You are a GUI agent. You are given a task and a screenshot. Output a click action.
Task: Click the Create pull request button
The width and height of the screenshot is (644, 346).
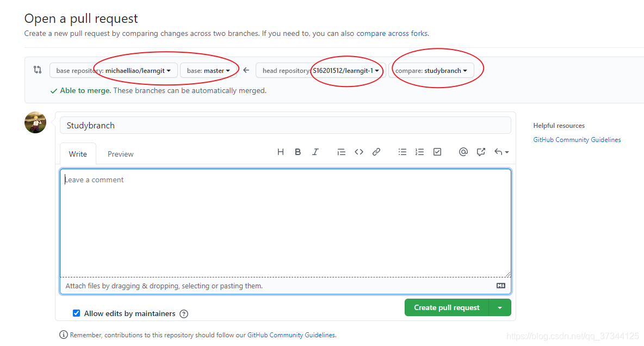tap(447, 307)
